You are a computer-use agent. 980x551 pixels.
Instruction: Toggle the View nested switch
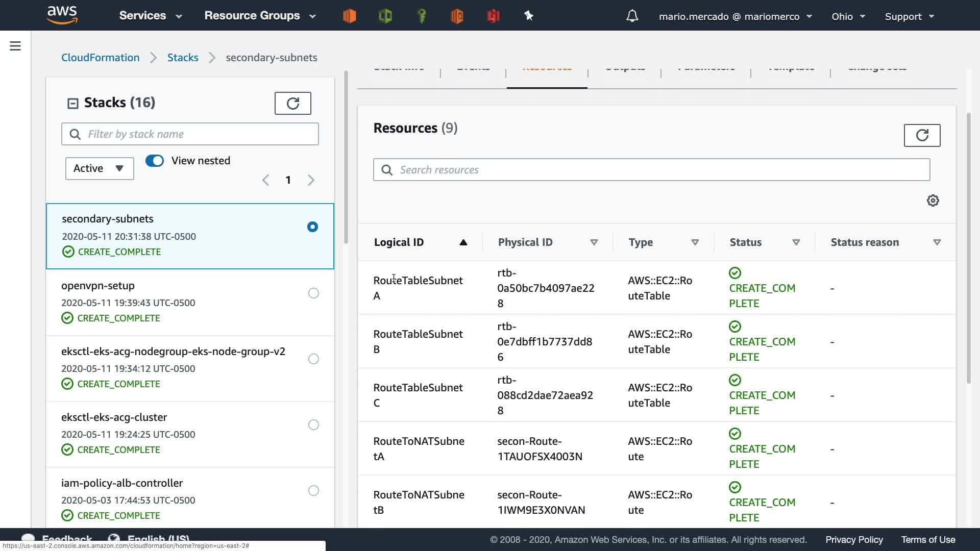coord(155,161)
